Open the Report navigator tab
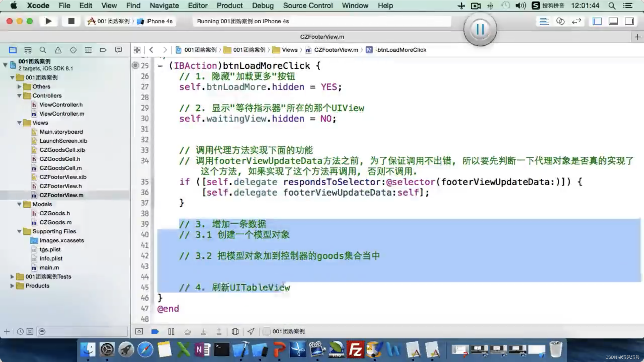 [x=118, y=50]
